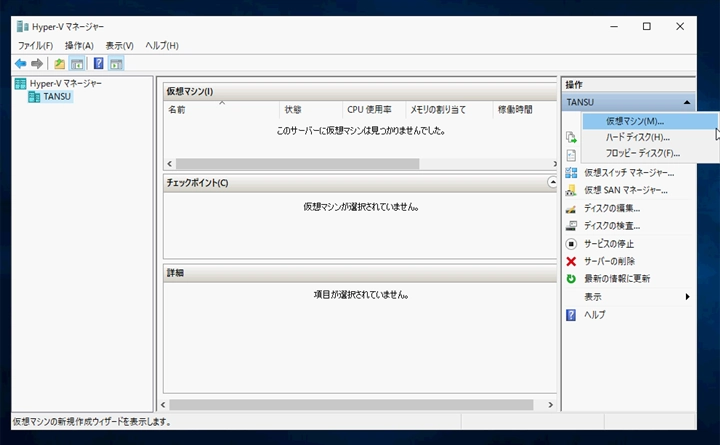This screenshot has height=445, width=720.
Task: Click the ヘルプ icon in actions pane
Action: point(571,315)
